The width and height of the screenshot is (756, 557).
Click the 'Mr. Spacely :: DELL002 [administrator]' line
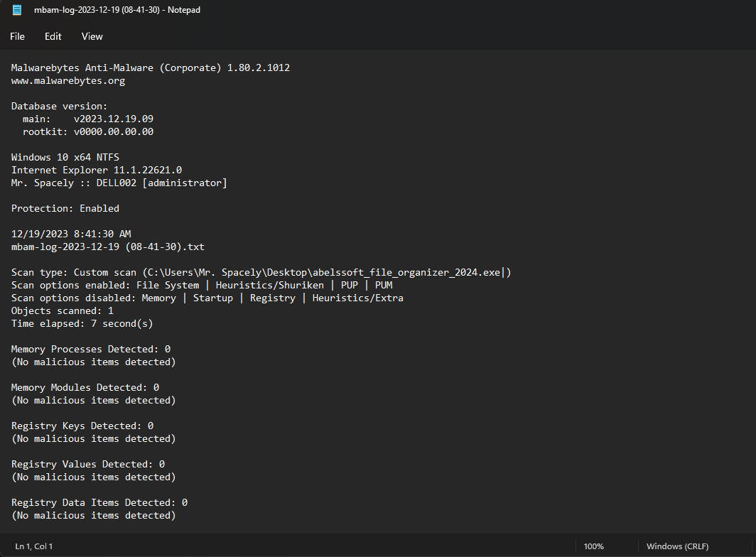tap(119, 183)
